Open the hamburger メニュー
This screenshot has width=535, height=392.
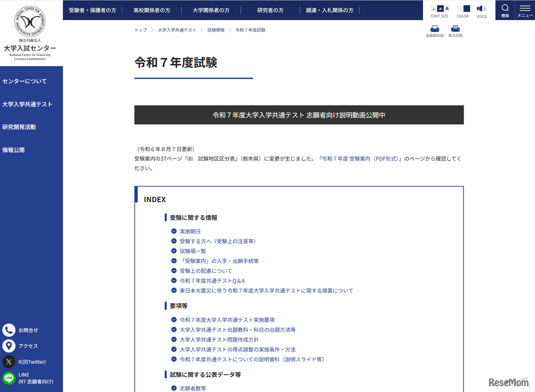tap(525, 10)
